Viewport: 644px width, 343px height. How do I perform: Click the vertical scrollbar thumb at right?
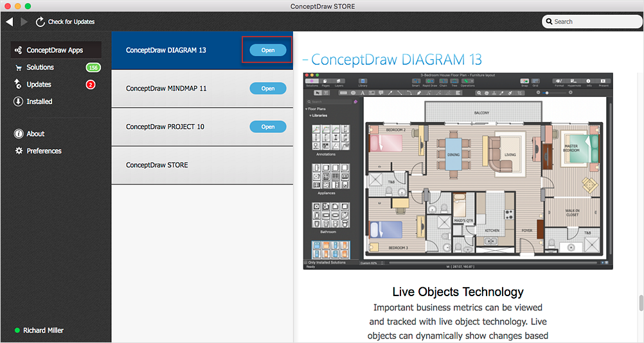point(641,303)
